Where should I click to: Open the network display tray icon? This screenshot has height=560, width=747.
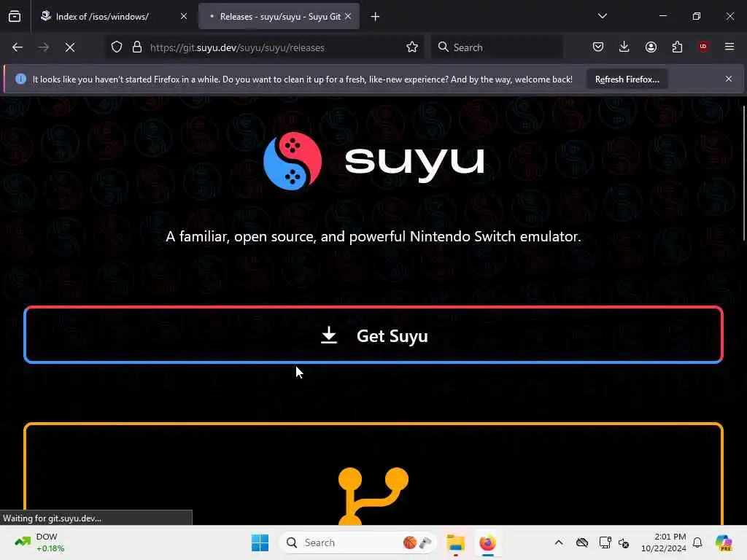(x=605, y=542)
